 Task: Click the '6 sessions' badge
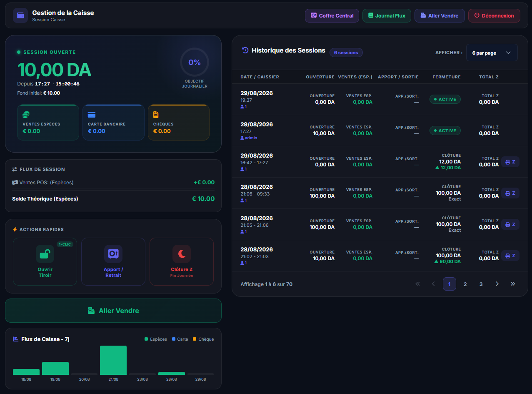pos(346,53)
